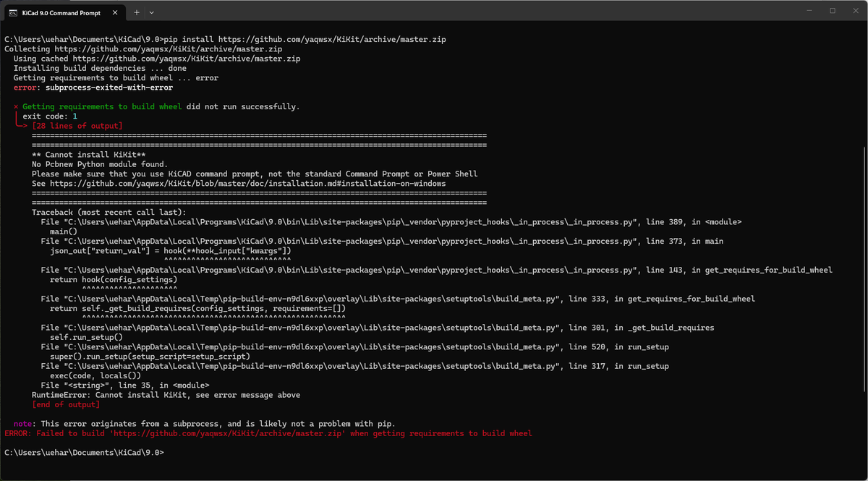Viewport: 868px width, 481px height.
Task: Click the '[end of output]' text
Action: [x=66, y=404]
